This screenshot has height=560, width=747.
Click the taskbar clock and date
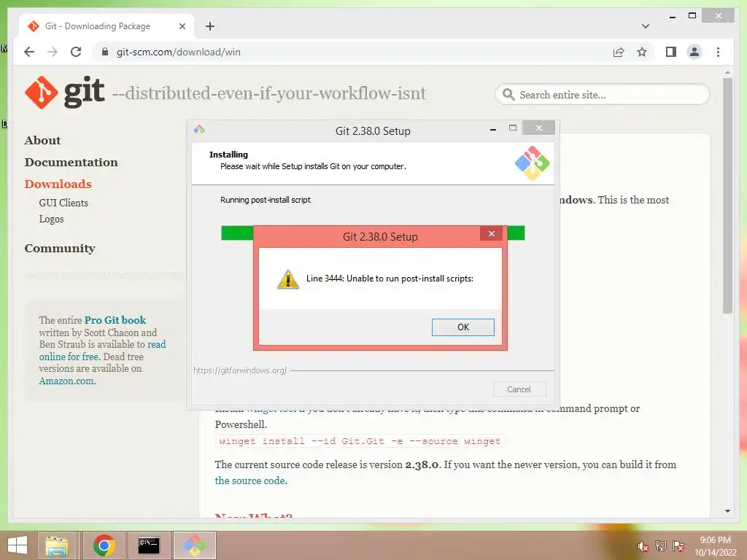(x=715, y=546)
